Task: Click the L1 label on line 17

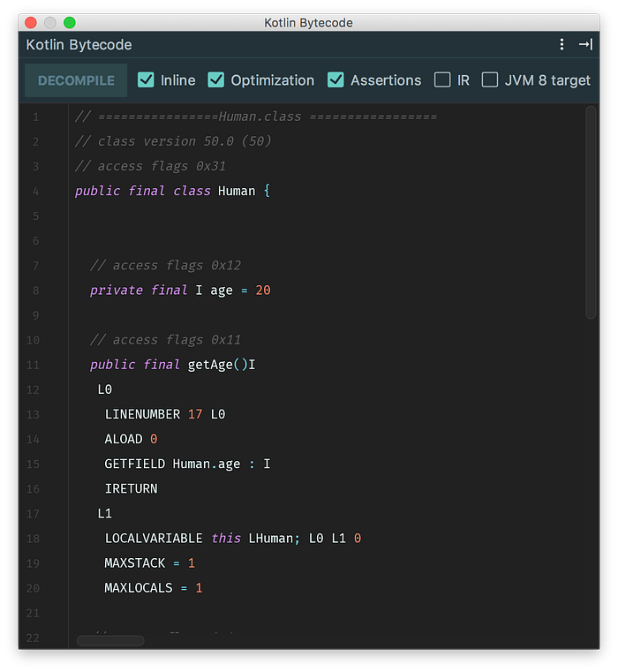Action: [105, 513]
